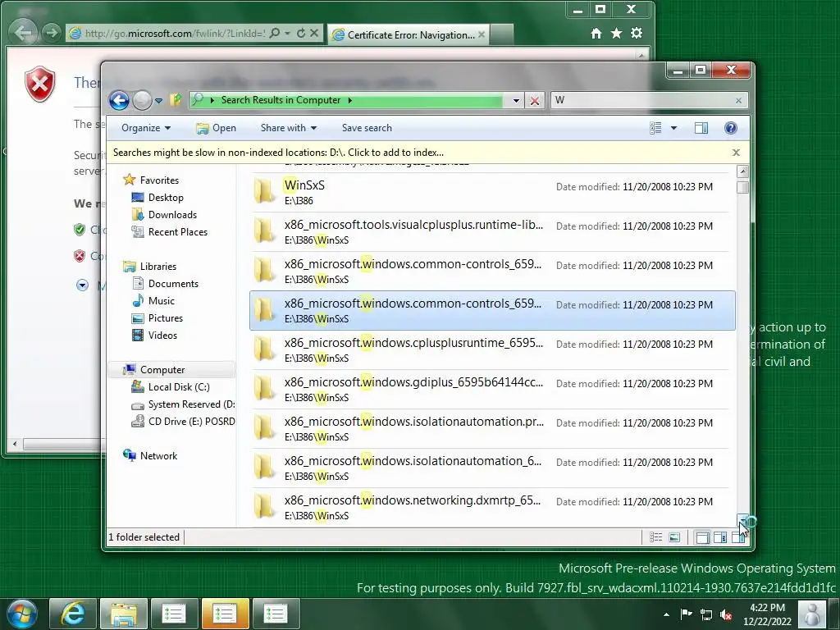Refresh the Internet Explorer page
840x630 pixels.
point(301,33)
